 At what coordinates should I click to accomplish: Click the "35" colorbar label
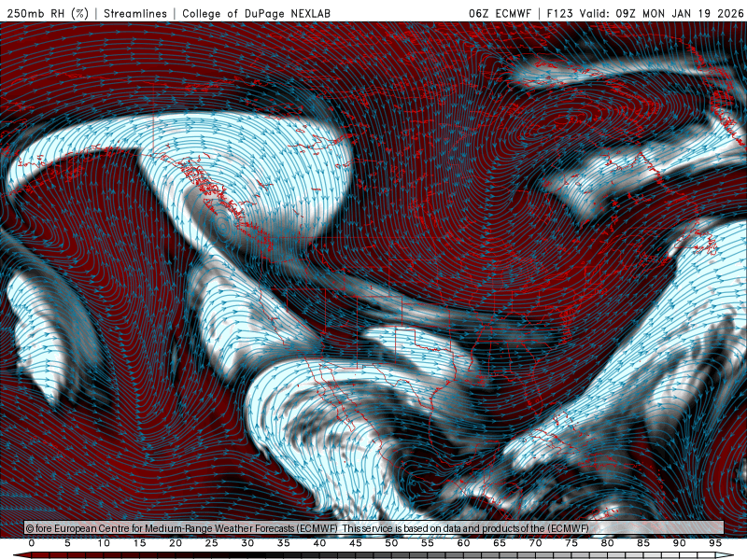(x=284, y=543)
